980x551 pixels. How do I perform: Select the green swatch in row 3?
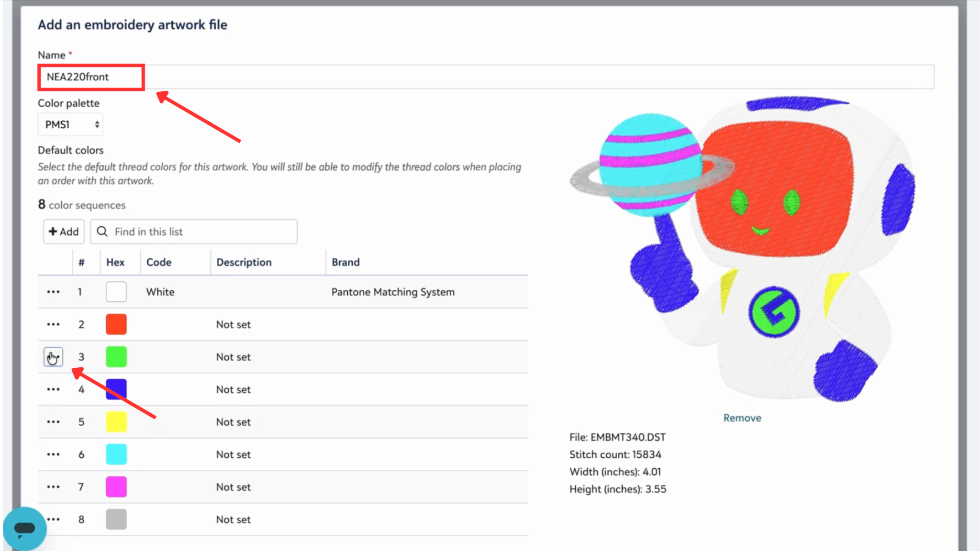tap(116, 357)
